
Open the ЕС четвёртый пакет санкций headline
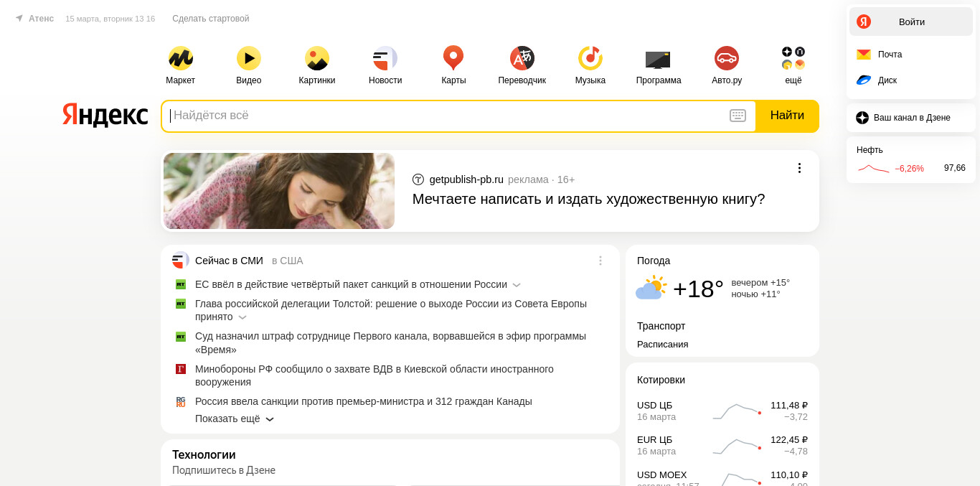351,284
